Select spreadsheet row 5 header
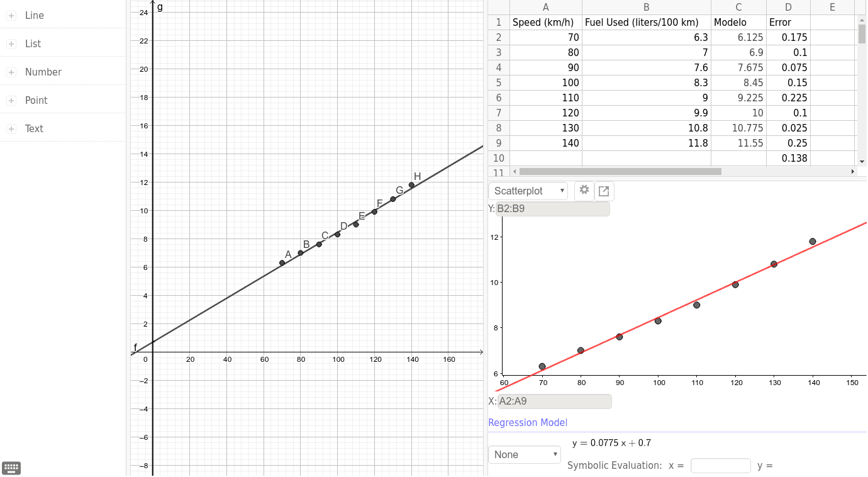The width and height of the screenshot is (868, 477). click(498, 82)
